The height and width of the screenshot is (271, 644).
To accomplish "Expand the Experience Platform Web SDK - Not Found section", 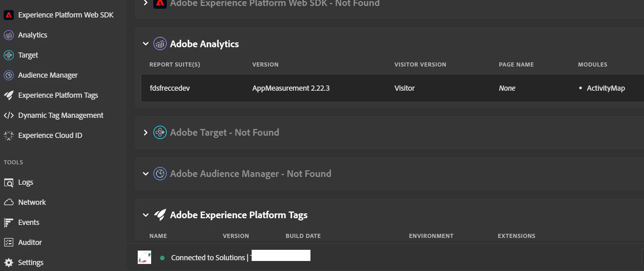I will click(x=146, y=3).
